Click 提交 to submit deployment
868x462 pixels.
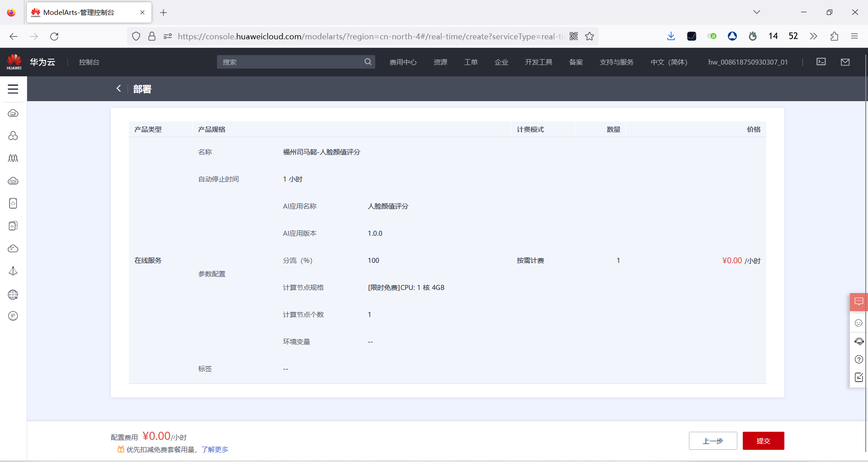tap(763, 441)
